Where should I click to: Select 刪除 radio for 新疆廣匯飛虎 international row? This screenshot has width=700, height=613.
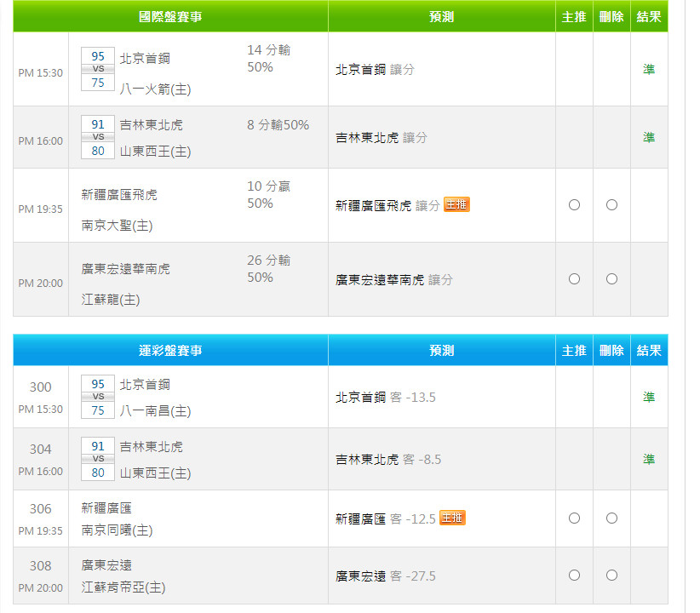coord(611,205)
